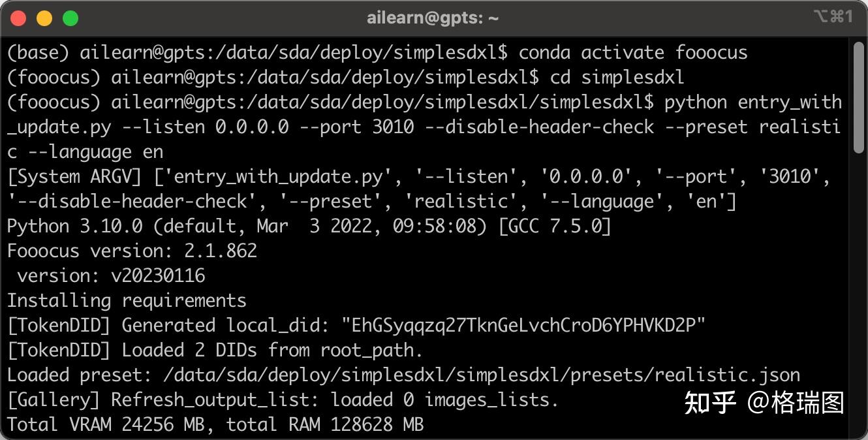Click the red close window button
Image resolution: width=868 pixels, height=440 pixels.
[x=18, y=18]
